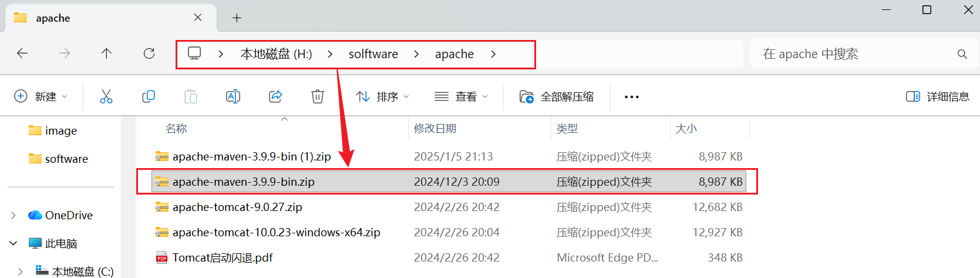Toggle the 详细信息 details pane
This screenshot has height=278, width=980.
[x=938, y=96]
